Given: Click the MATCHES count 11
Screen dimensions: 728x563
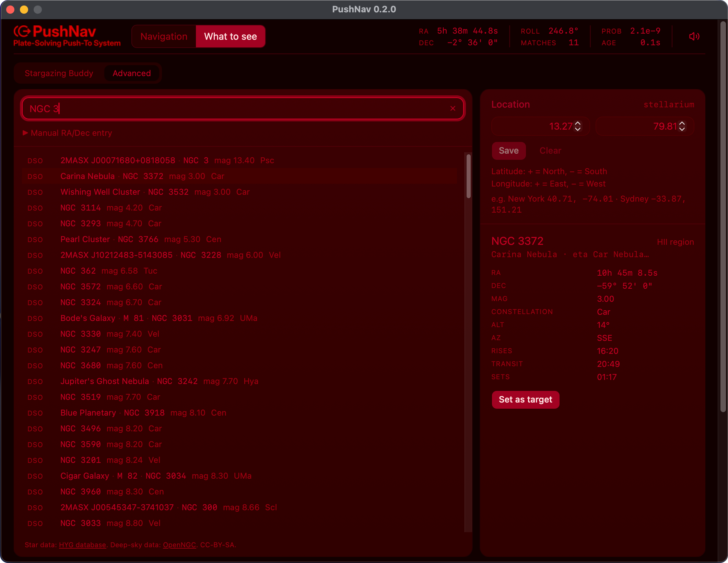Looking at the screenshot, I should click(x=574, y=43).
